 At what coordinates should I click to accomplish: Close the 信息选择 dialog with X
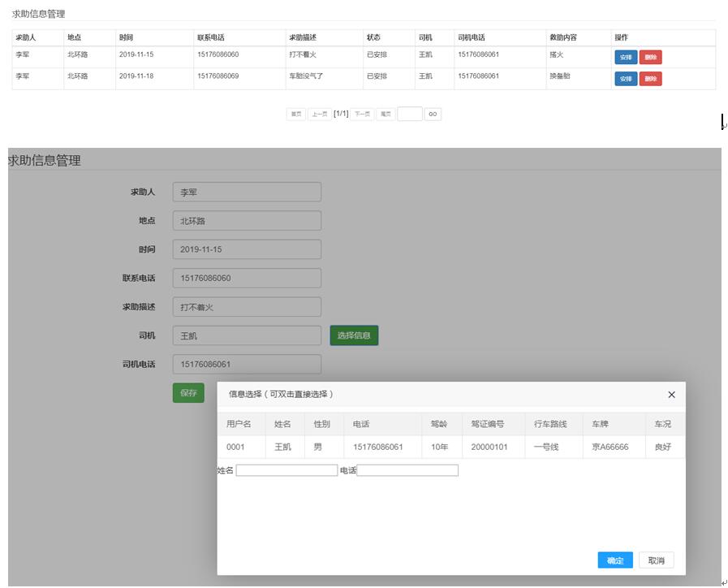click(671, 395)
